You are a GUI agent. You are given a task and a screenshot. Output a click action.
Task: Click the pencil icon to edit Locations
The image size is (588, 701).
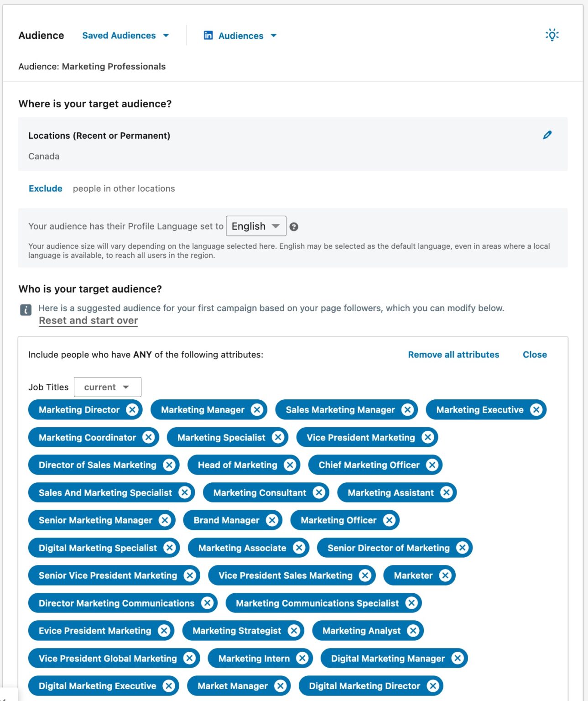[547, 135]
